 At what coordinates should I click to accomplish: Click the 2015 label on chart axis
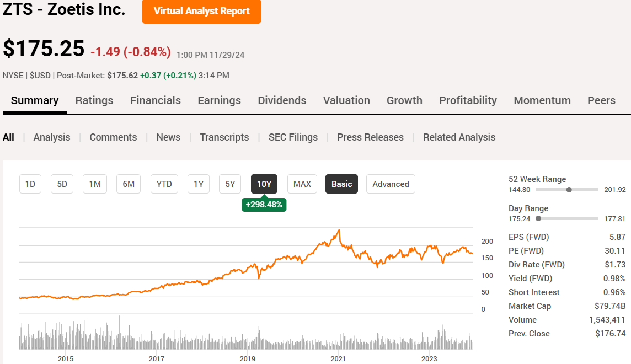66,359
